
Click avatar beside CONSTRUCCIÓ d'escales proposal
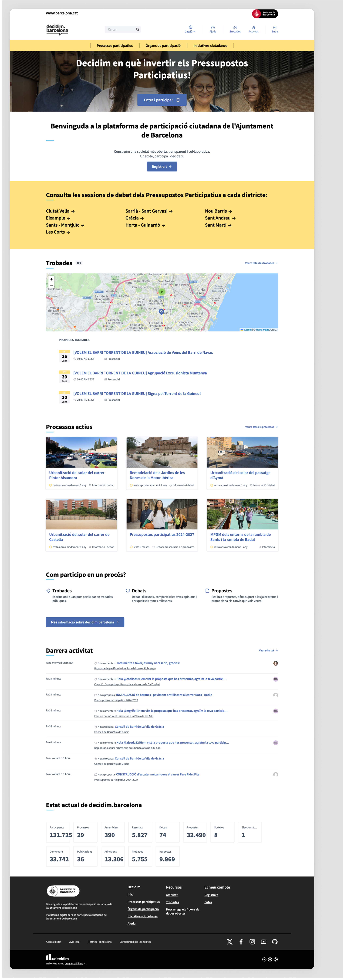pyautogui.click(x=276, y=775)
